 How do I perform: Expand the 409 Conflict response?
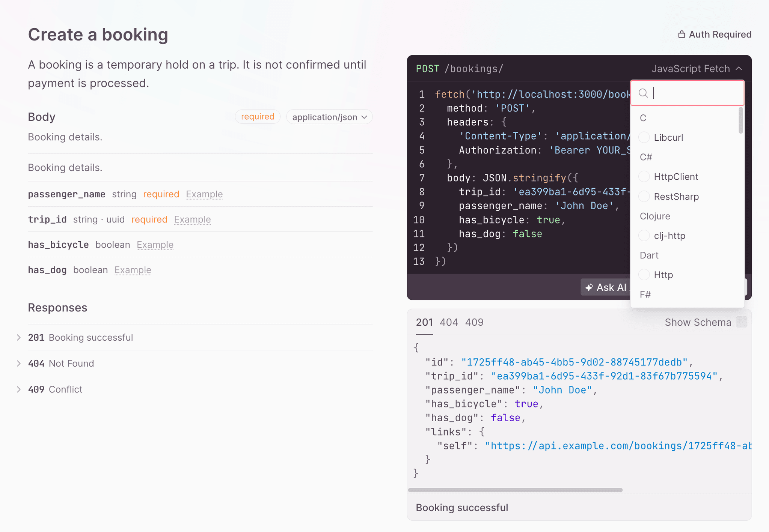18,389
